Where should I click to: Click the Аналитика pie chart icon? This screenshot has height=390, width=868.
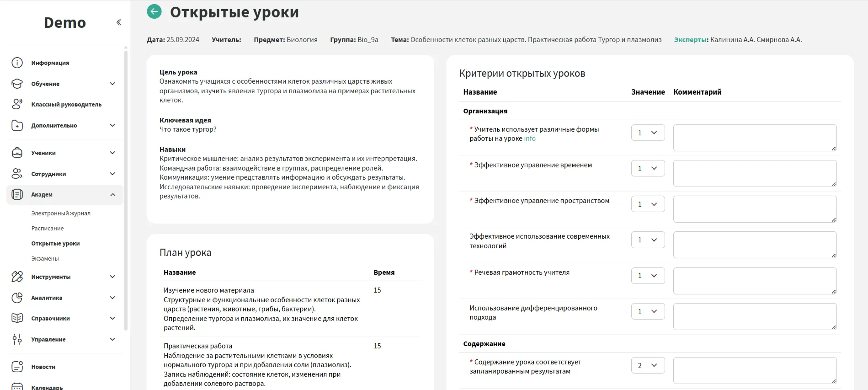(x=17, y=298)
